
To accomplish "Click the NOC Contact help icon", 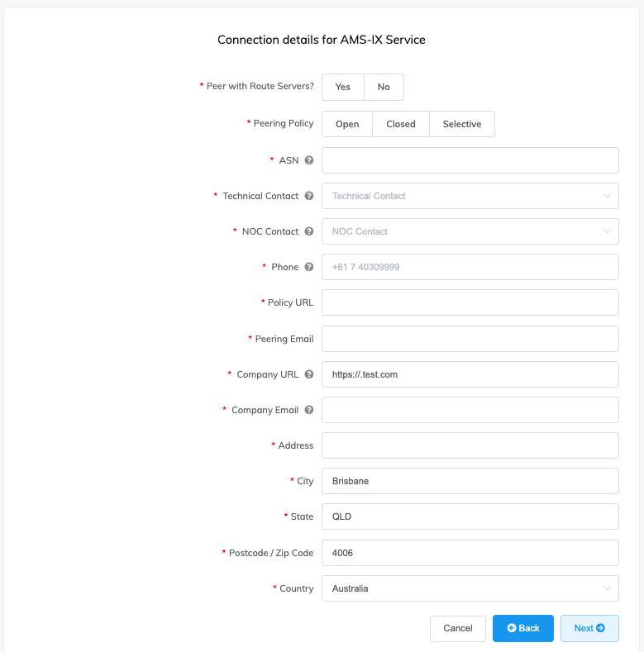I will (x=309, y=231).
